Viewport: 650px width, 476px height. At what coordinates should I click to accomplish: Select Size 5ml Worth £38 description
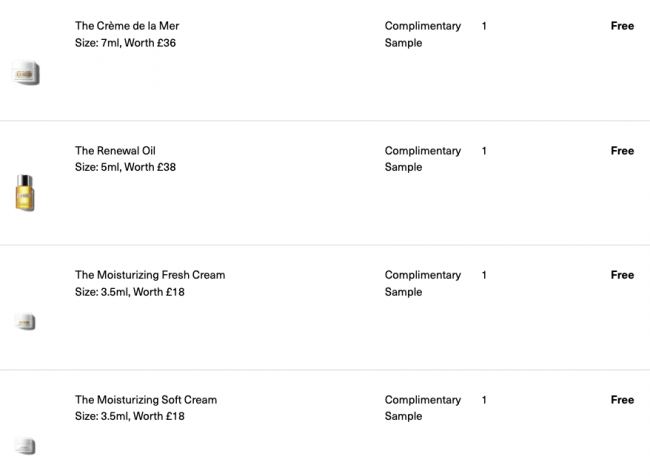(x=125, y=167)
